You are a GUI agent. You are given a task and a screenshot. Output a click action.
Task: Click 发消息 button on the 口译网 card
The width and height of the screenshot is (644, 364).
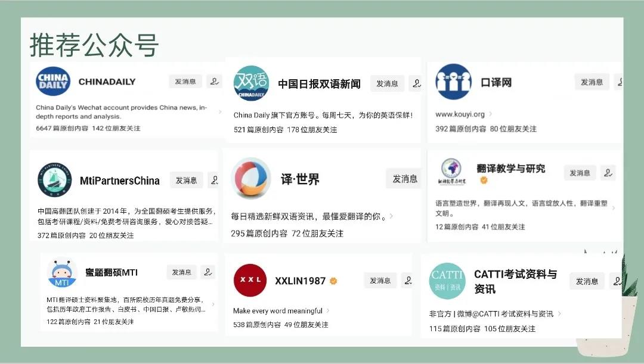point(592,82)
